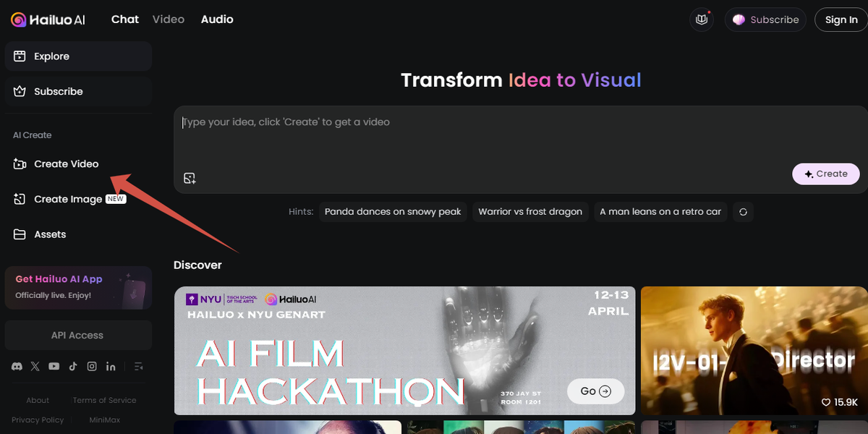The height and width of the screenshot is (434, 868).
Task: Open the Terms of Service link
Action: click(x=104, y=400)
